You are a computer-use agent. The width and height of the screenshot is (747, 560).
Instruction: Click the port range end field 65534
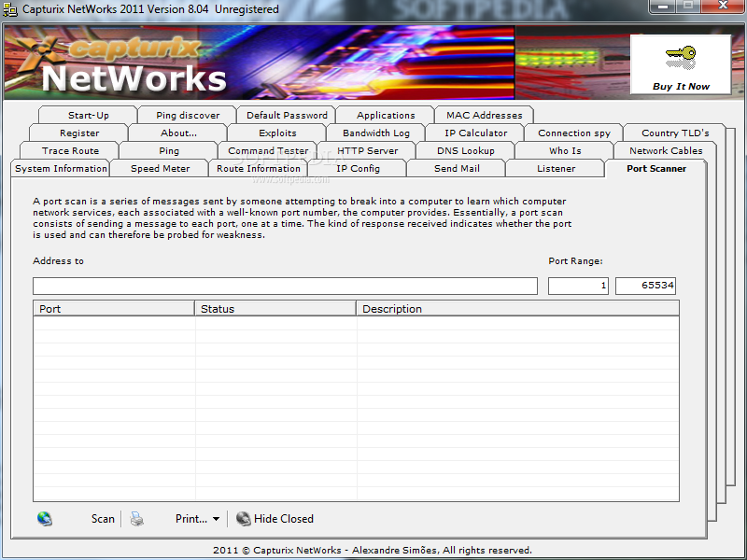point(645,286)
